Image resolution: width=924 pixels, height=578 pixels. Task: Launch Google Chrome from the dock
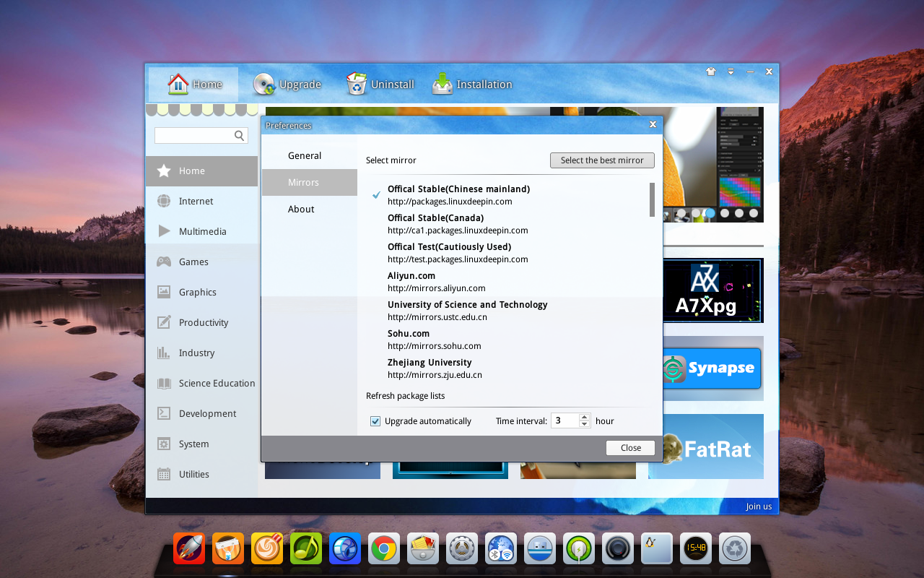(384, 549)
